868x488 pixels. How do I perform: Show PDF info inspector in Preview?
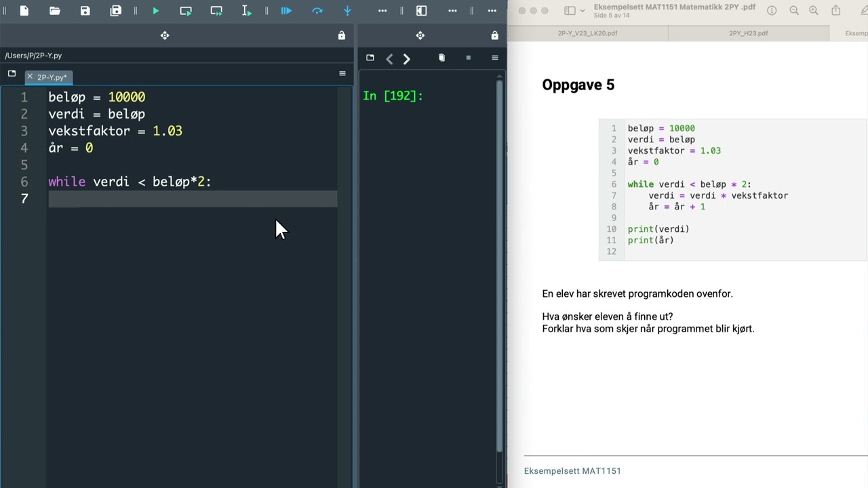coord(772,11)
